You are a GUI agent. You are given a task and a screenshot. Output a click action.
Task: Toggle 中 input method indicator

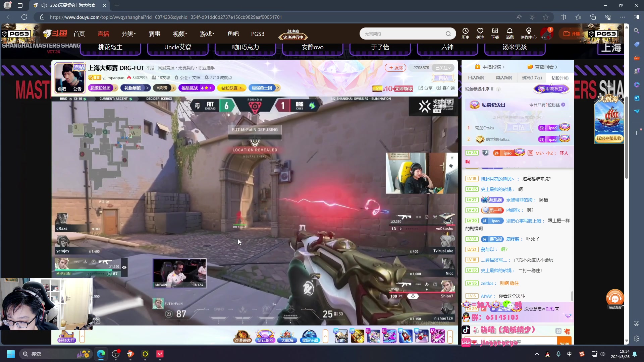[569, 354]
